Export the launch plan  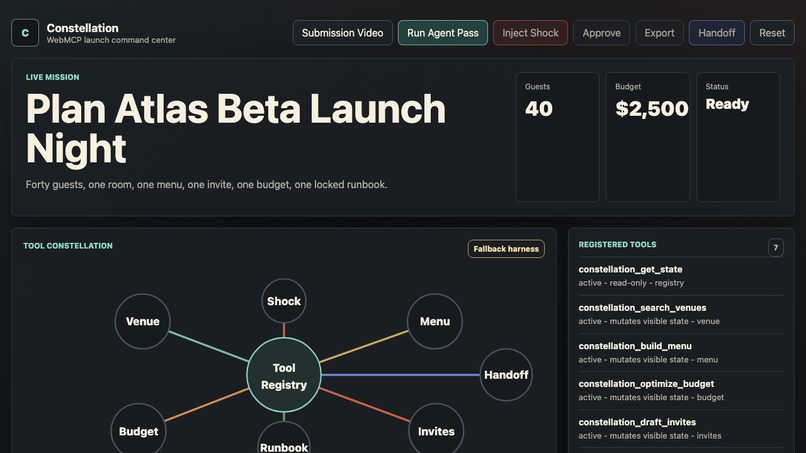click(x=659, y=33)
